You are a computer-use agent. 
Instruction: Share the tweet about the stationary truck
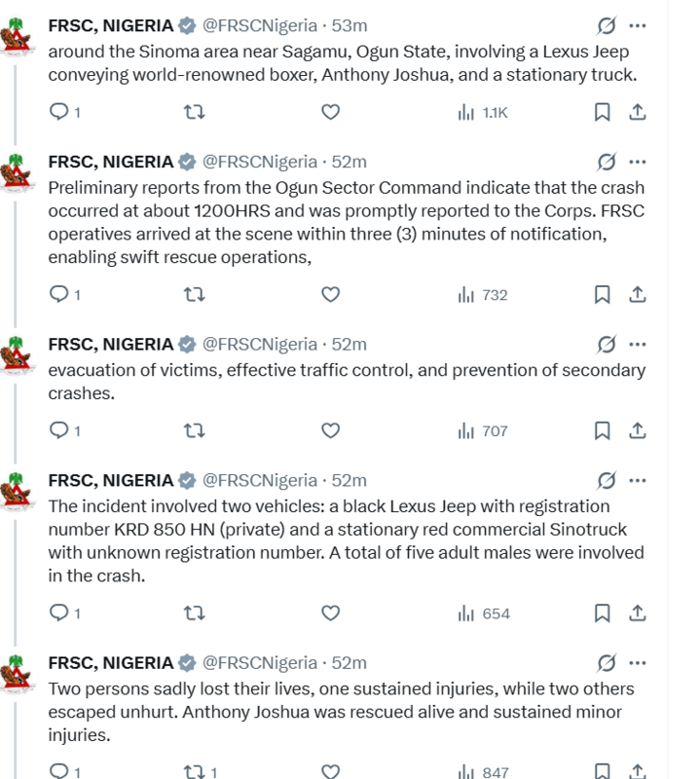pos(637,112)
